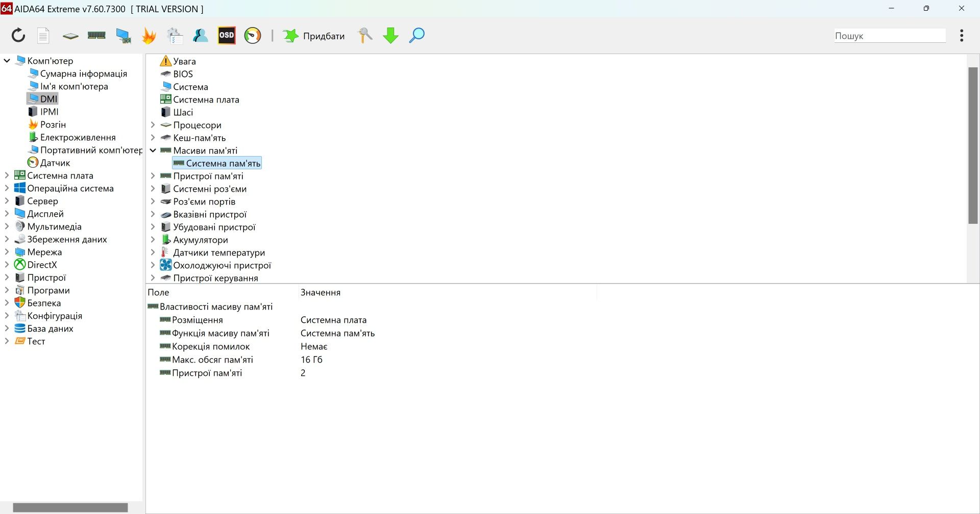Viewport: 980px width, 514px height.
Task: Click the Акумулятори battery icon
Action: click(166, 239)
